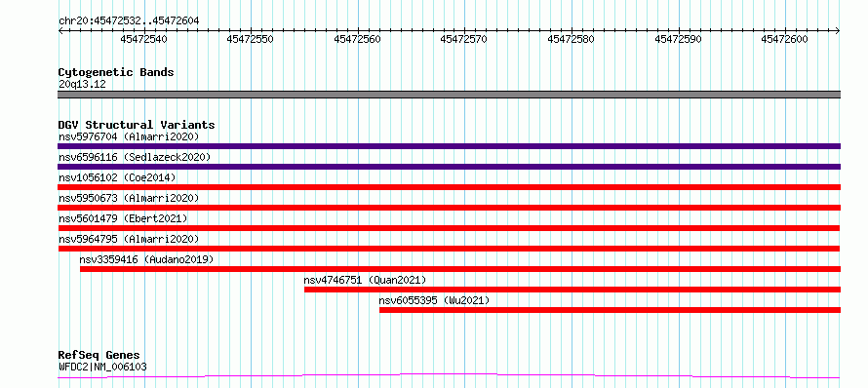Click the Cytogenetic Bands track title

tap(116, 72)
